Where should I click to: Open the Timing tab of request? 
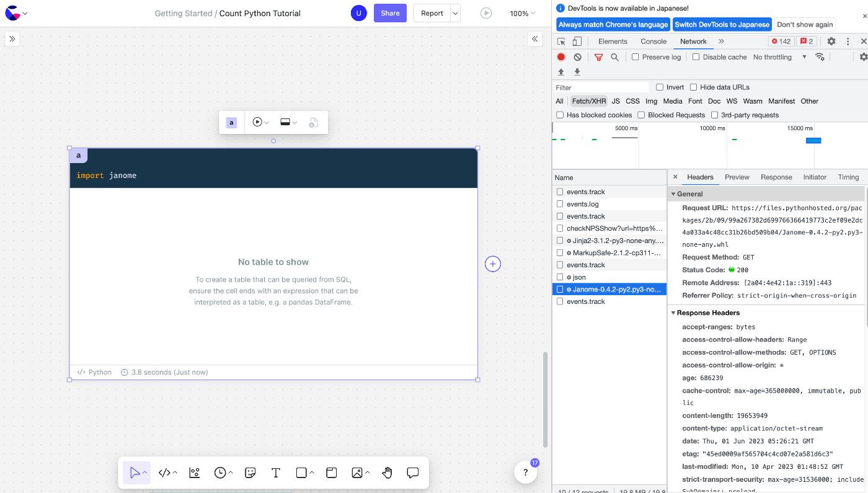point(848,177)
